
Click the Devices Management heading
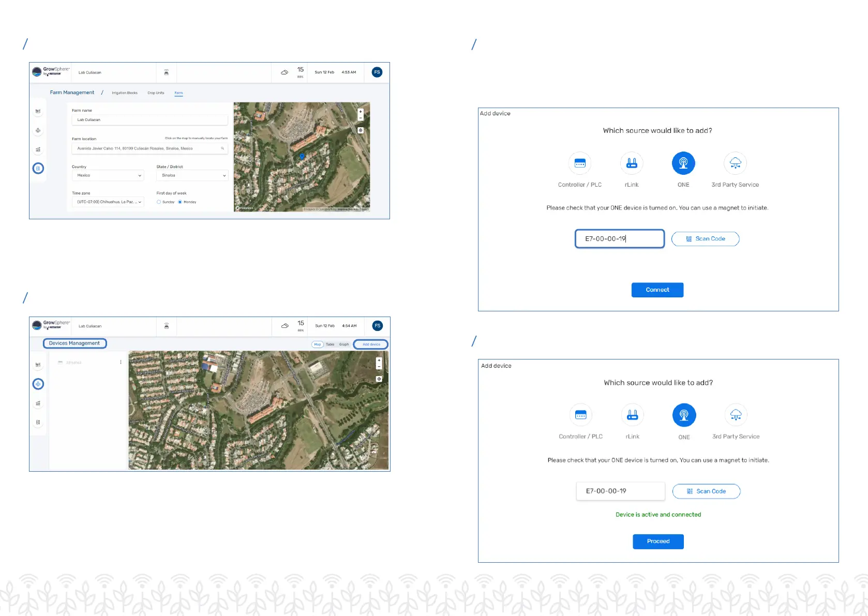pyautogui.click(x=74, y=343)
